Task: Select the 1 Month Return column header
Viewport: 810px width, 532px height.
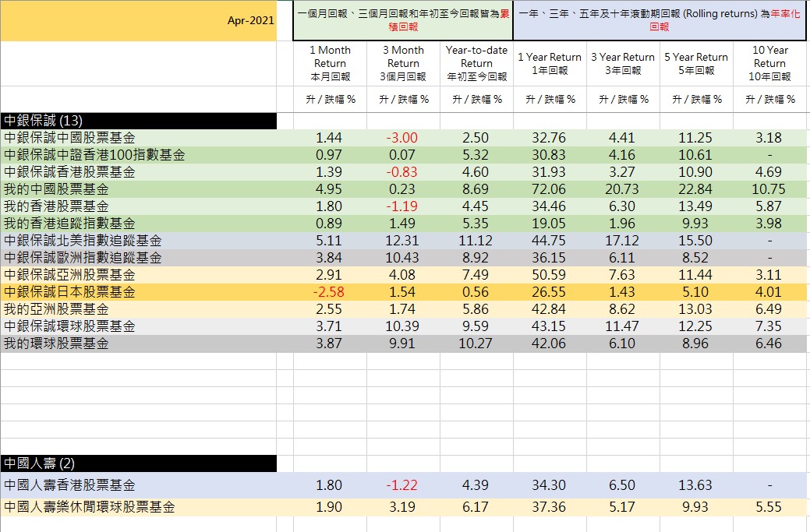Action: pos(330,63)
